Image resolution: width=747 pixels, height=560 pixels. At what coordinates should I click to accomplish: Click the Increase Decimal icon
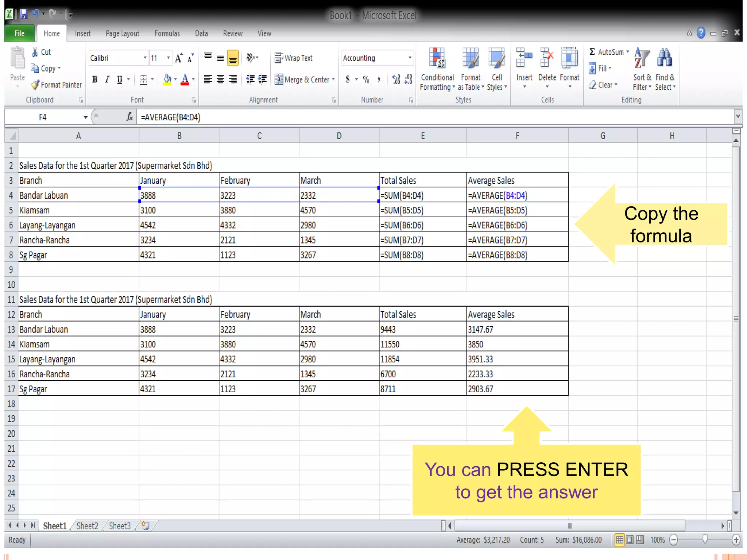(x=396, y=79)
